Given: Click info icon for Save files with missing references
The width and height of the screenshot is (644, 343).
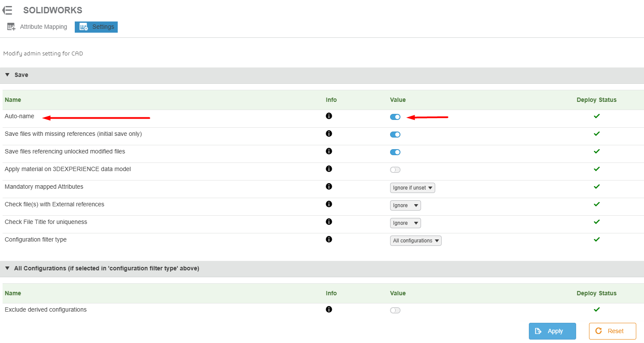Looking at the screenshot, I should click(x=329, y=134).
